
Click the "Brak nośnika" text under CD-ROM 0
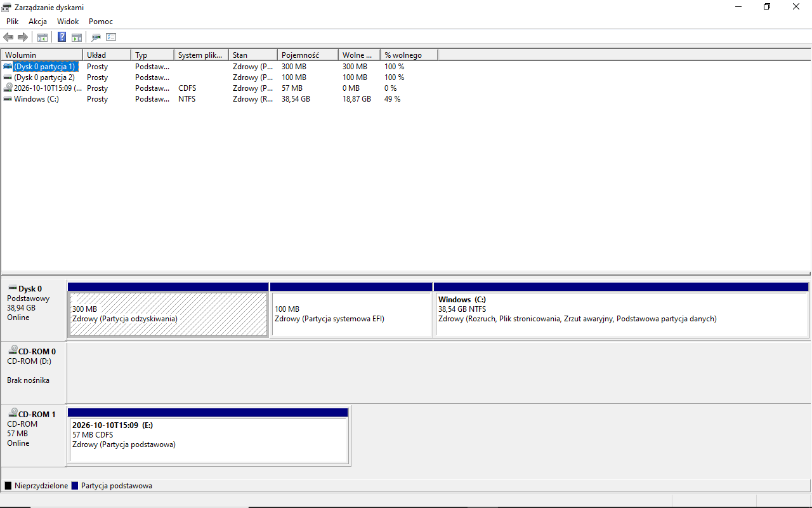click(x=28, y=380)
